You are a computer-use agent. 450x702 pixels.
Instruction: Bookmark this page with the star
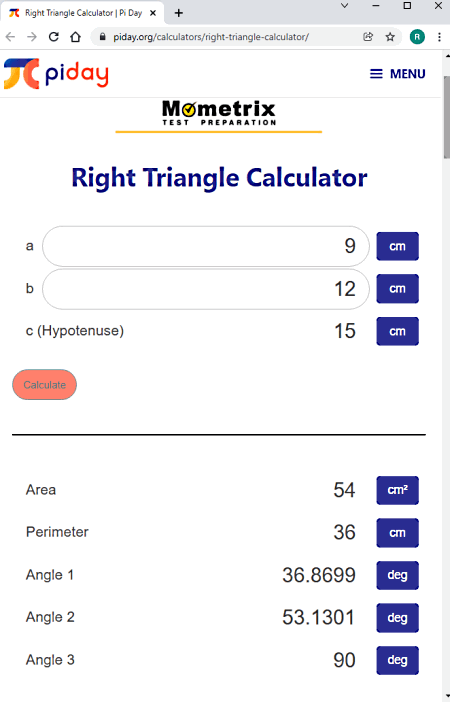[x=390, y=37]
